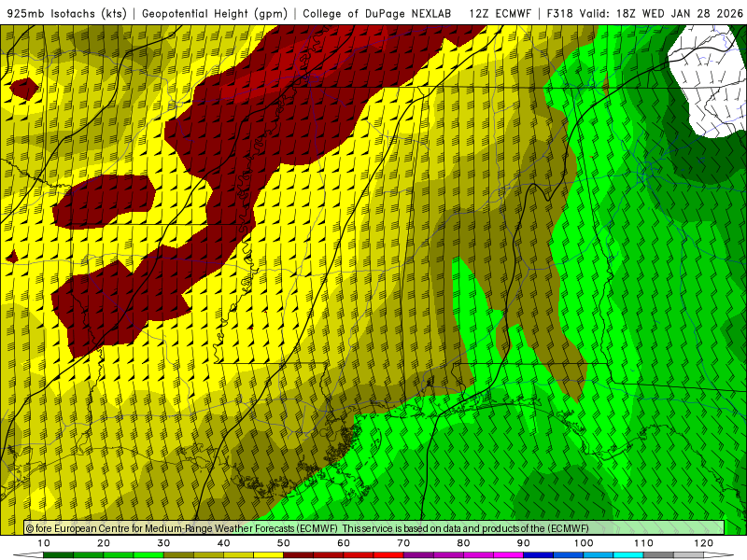Click the legend label "110"
This screenshot has height=560, width=747.
point(643,543)
